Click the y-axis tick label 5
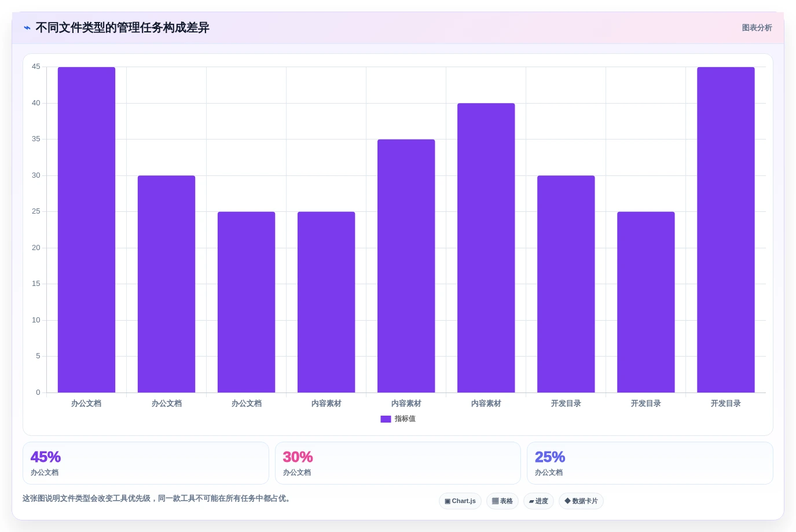 38,356
